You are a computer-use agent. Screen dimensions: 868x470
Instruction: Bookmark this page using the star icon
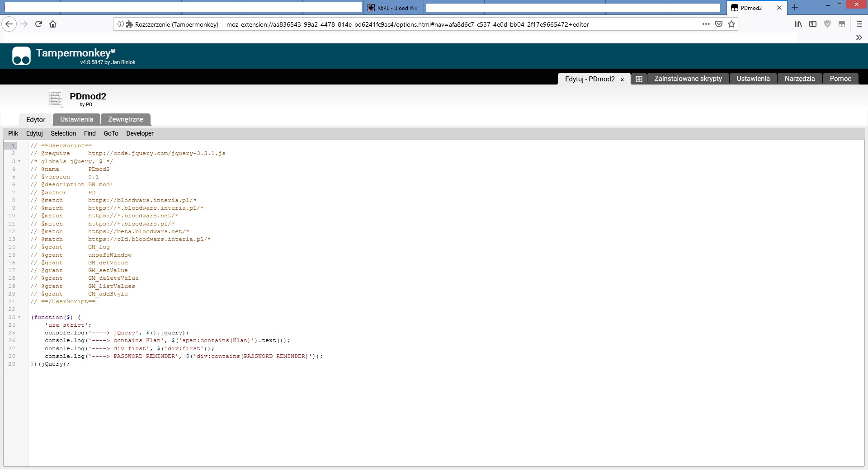click(731, 24)
